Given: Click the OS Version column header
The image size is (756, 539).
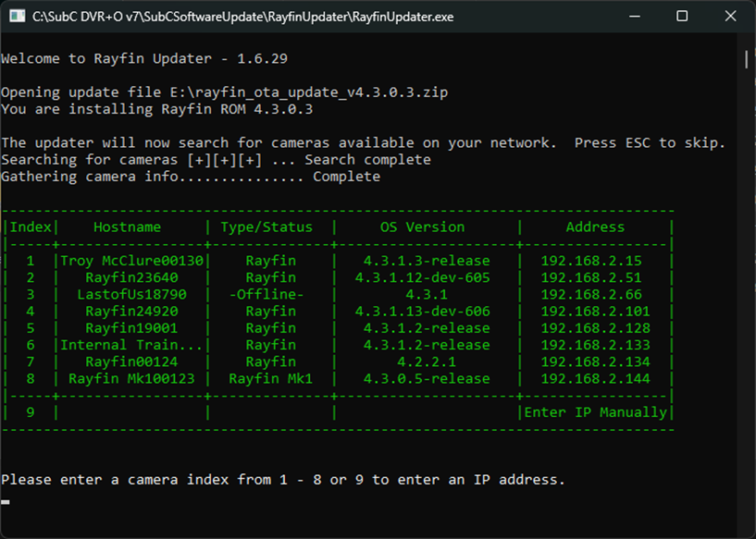Looking at the screenshot, I should (x=422, y=227).
